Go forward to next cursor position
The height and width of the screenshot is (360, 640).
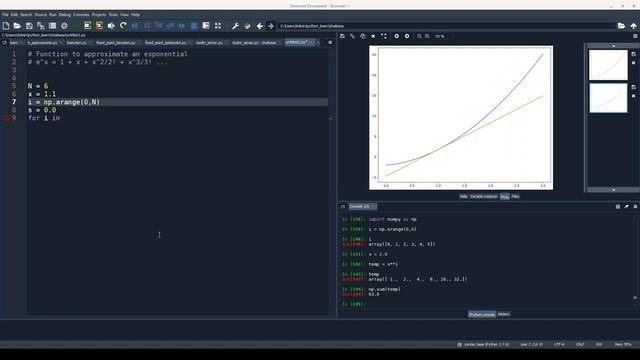click(271, 26)
